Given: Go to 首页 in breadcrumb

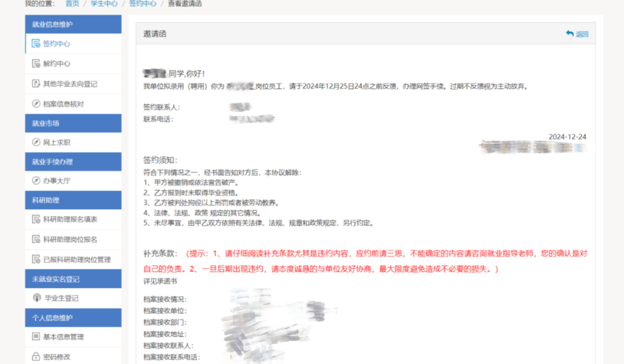Looking at the screenshot, I should [72, 4].
